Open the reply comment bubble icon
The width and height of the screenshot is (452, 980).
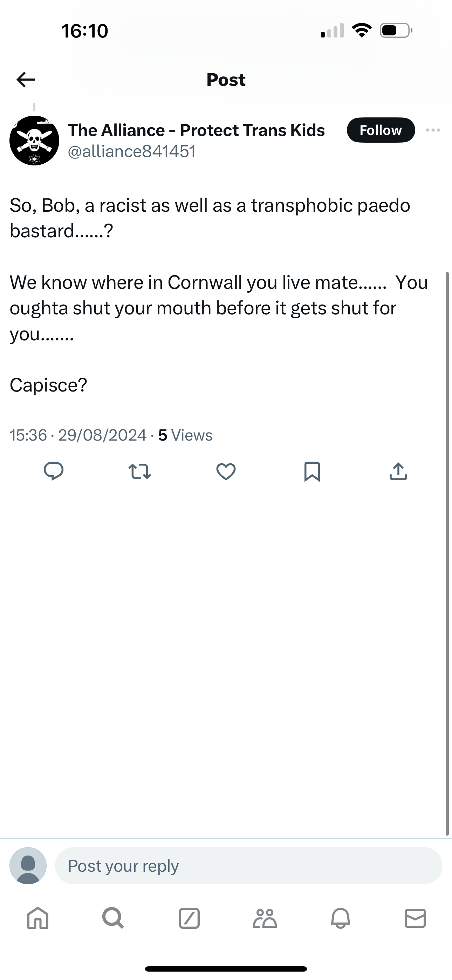(54, 471)
